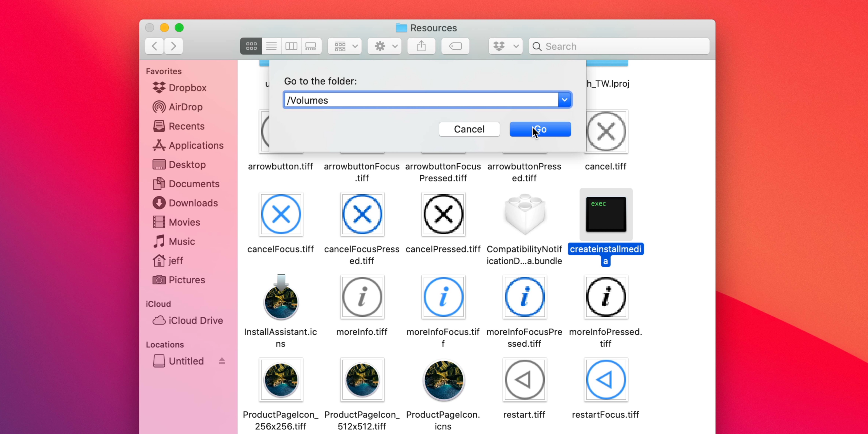
Task: Click the Cancel button in the dialog
Action: pyautogui.click(x=469, y=129)
